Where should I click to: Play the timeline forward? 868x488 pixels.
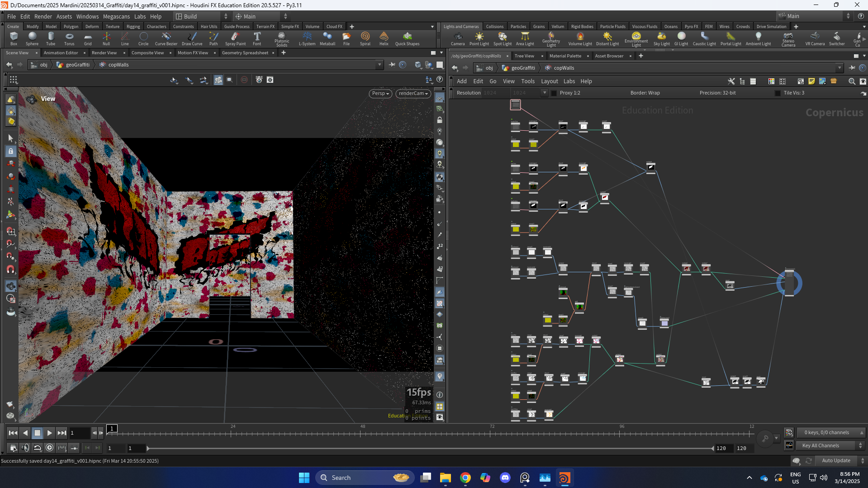(49, 433)
